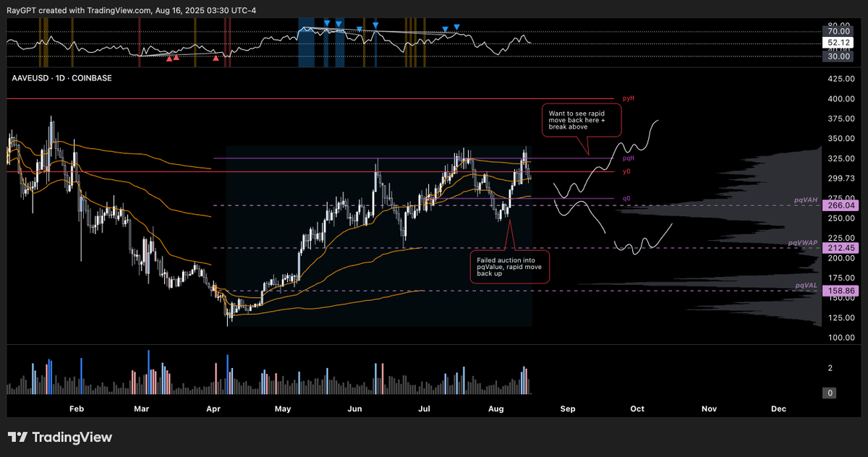Click the Sep label on time axis
This screenshot has height=457, width=868.
click(567, 409)
